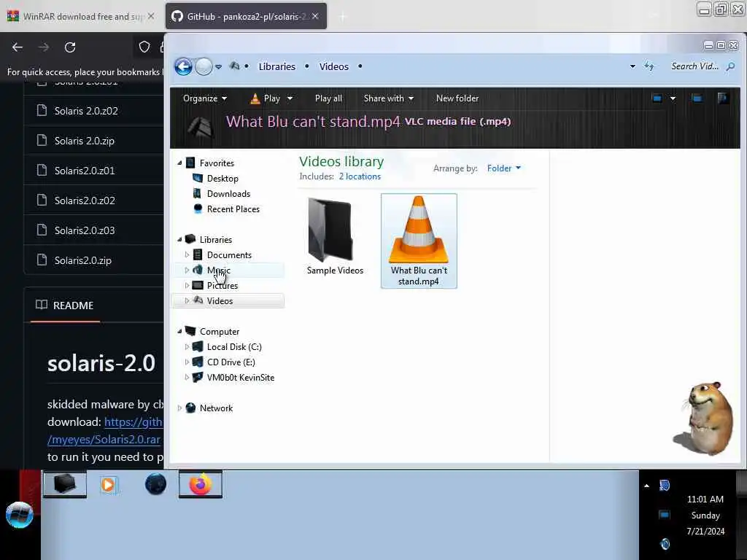The width and height of the screenshot is (747, 560).
Task: Click the Search Videos field
Action: coord(694,66)
